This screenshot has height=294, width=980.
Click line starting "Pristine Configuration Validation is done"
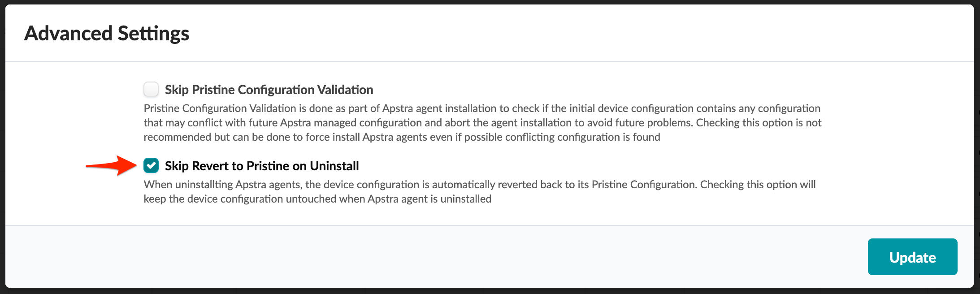(482, 108)
